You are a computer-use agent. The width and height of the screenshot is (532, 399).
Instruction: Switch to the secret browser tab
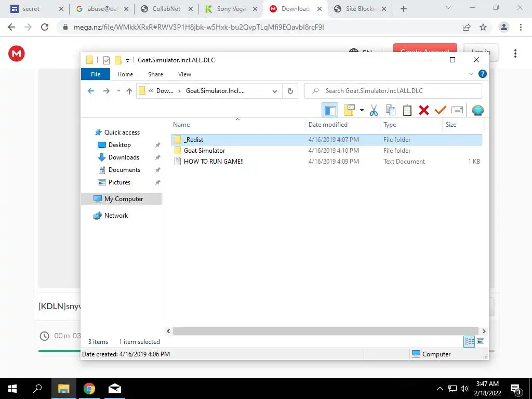click(x=36, y=9)
